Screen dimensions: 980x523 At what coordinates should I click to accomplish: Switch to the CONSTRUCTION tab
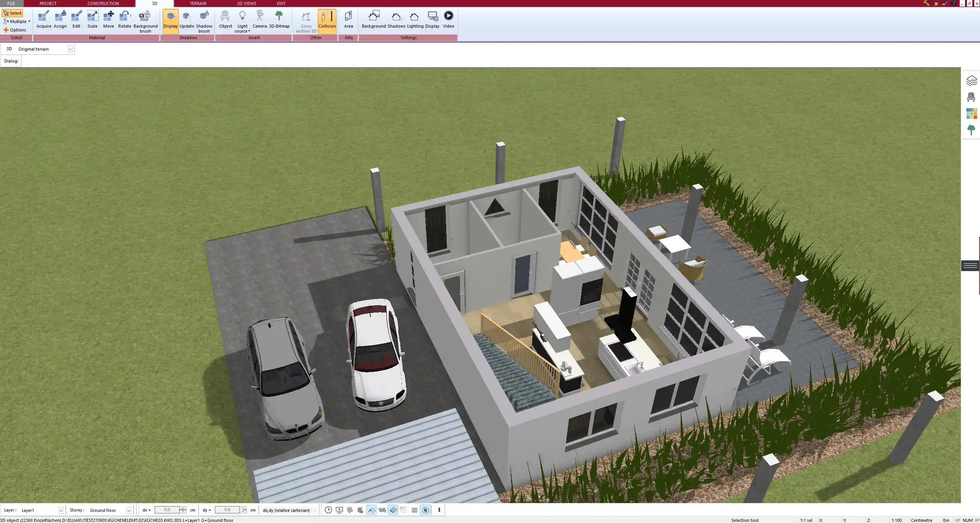click(103, 3)
